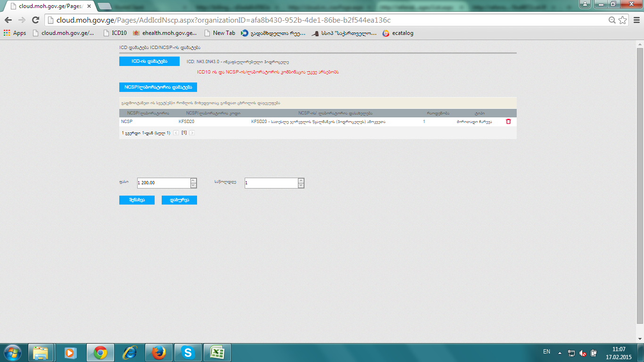Switch to the cloud.moh.gov.ge/Pages tab
Viewport: 644px width, 362px height.
pos(47,6)
